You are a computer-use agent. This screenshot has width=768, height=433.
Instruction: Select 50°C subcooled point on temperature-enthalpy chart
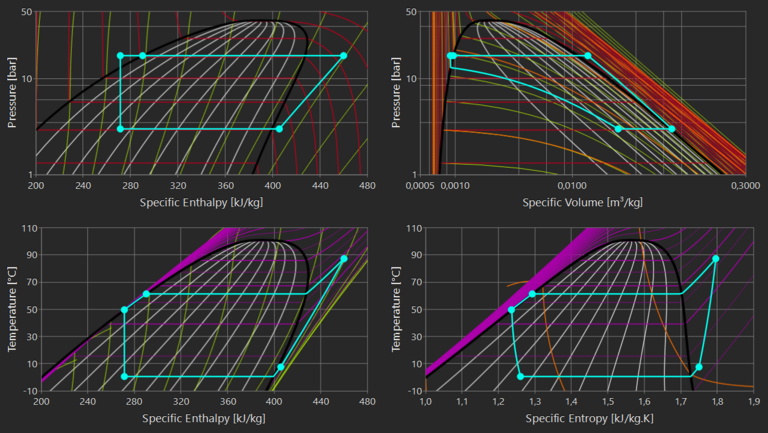click(124, 310)
